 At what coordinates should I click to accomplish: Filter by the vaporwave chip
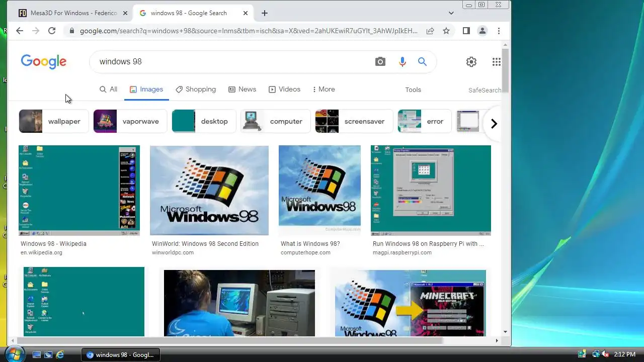[130, 121]
